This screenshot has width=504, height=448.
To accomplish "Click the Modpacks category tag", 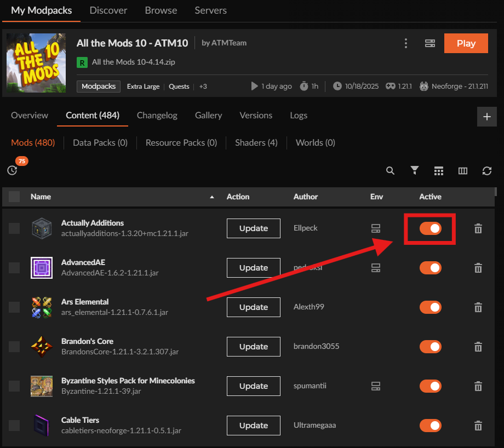I will coord(99,87).
